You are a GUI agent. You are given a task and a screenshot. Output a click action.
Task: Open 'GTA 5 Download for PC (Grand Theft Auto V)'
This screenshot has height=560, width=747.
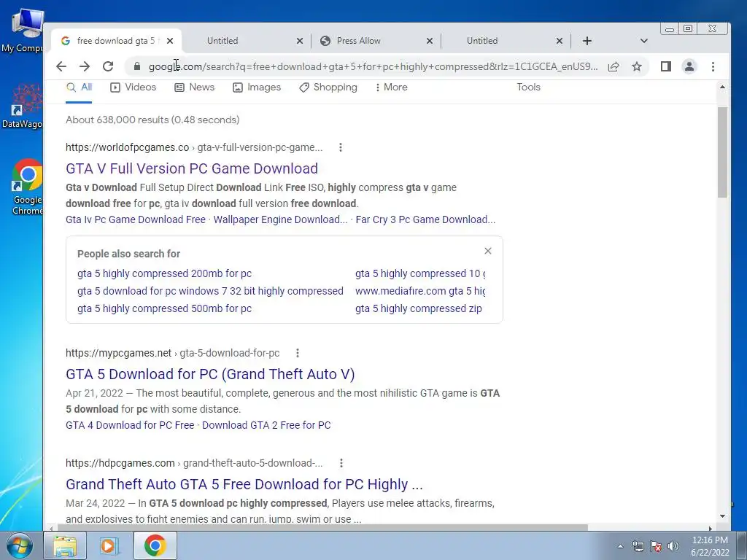(210, 374)
